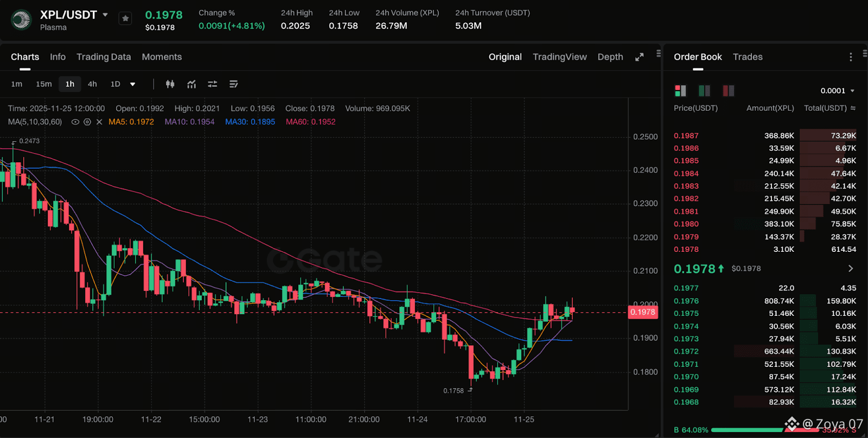
Task: Switch to the Charts tab
Action: click(25, 57)
